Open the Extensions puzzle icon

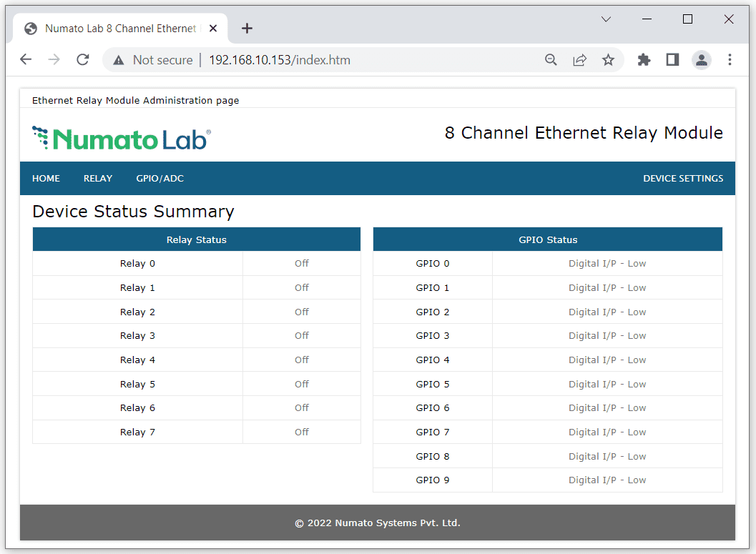(x=644, y=60)
